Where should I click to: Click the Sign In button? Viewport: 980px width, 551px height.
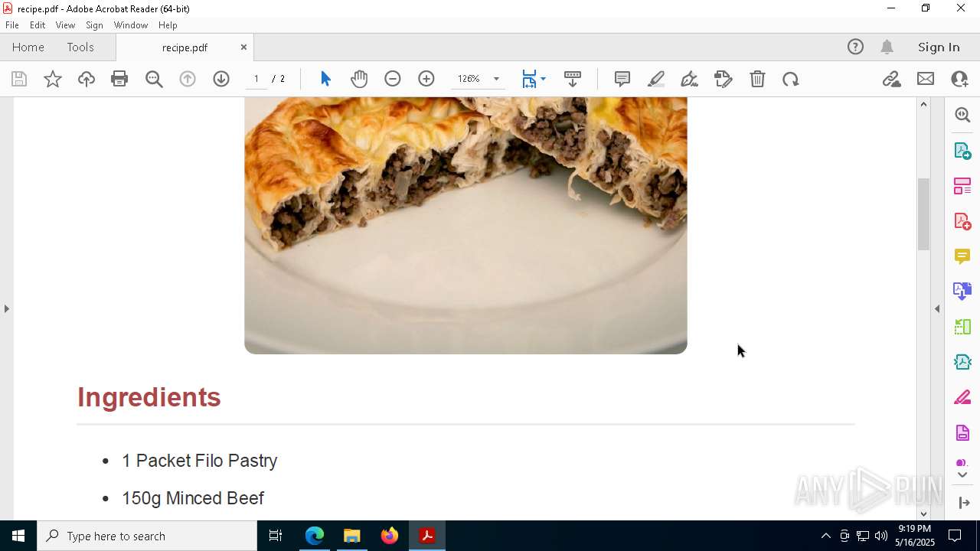point(939,47)
